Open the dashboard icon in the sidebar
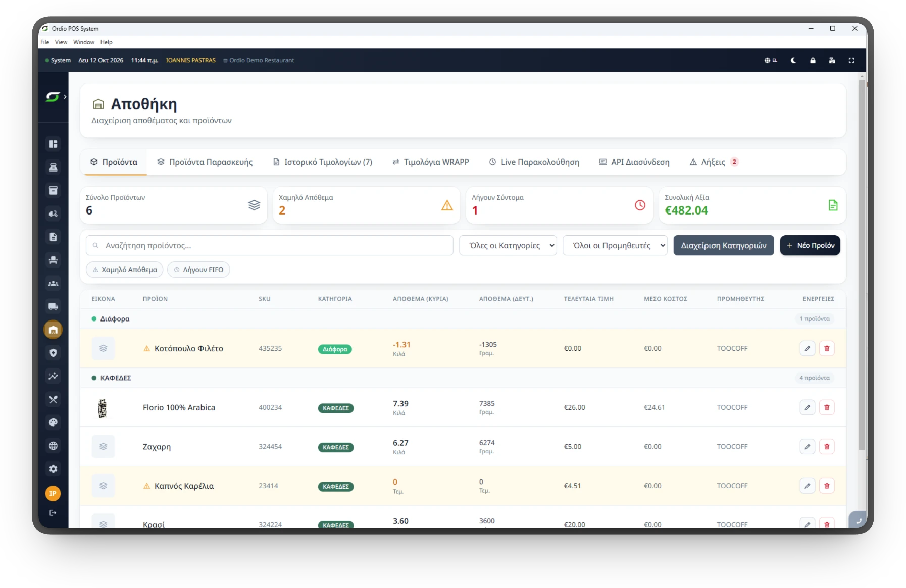The height and width of the screenshot is (588, 906). (53, 144)
